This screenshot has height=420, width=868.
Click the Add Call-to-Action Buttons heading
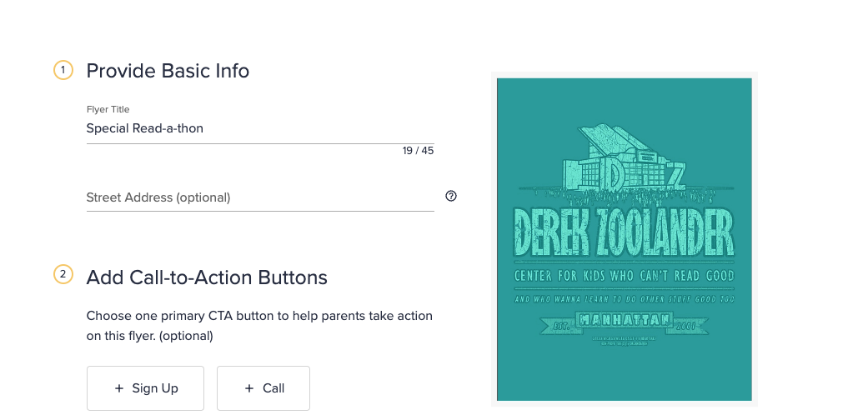point(207,277)
